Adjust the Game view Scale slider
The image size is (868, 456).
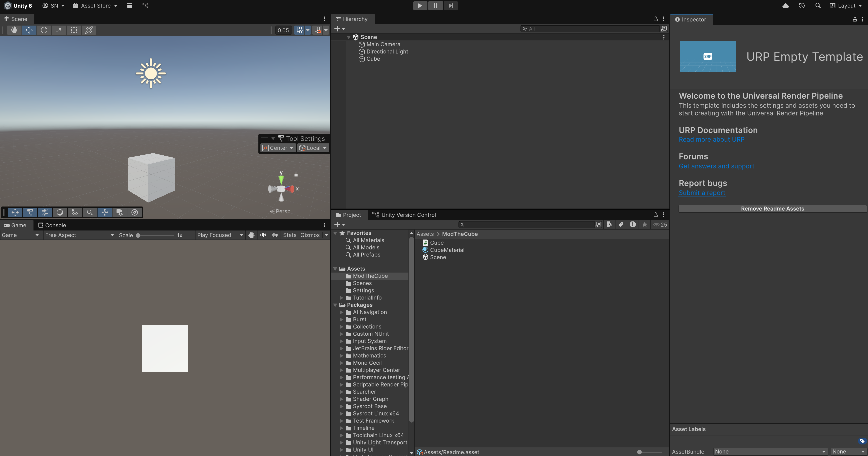[138, 235]
